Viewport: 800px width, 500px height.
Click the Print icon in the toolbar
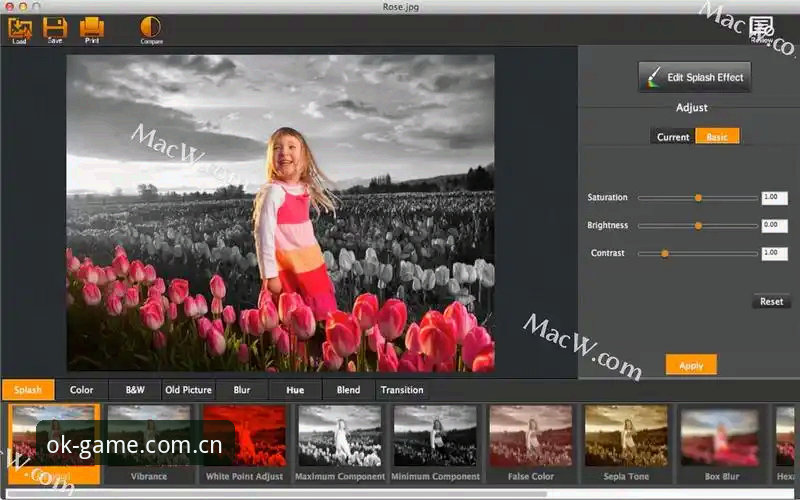[92, 30]
